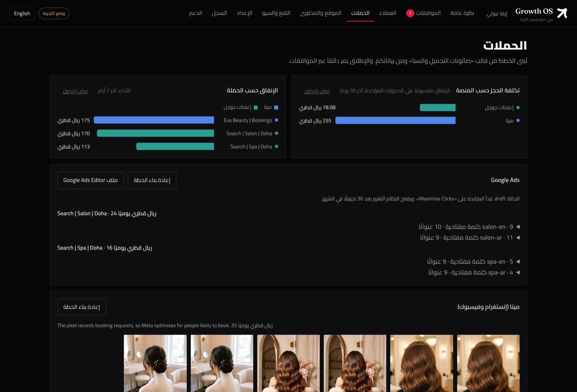The image size is (577, 392).
Task: Click the إعلانات جوجل 78.08 booking cost bar
Action: [438, 107]
